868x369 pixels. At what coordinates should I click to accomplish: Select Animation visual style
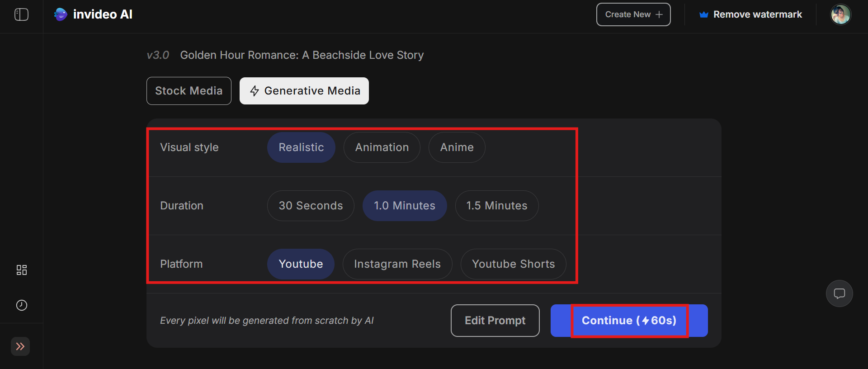tap(382, 147)
